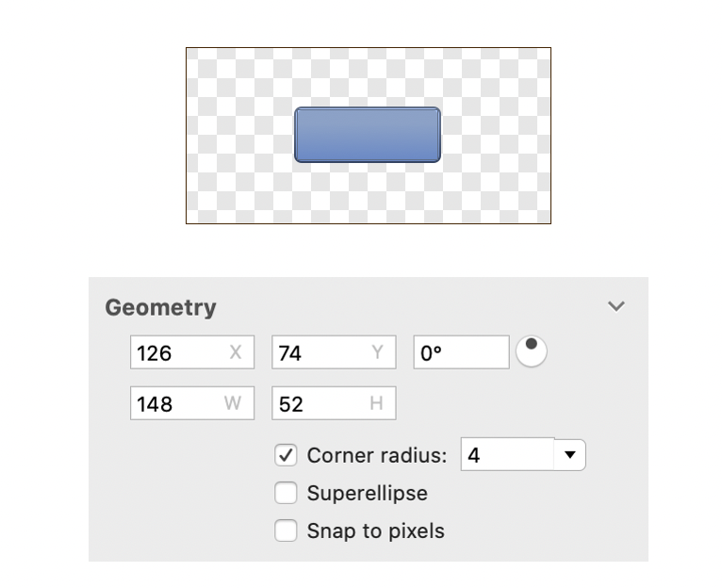Select the blue rounded rectangle shape

click(368, 135)
